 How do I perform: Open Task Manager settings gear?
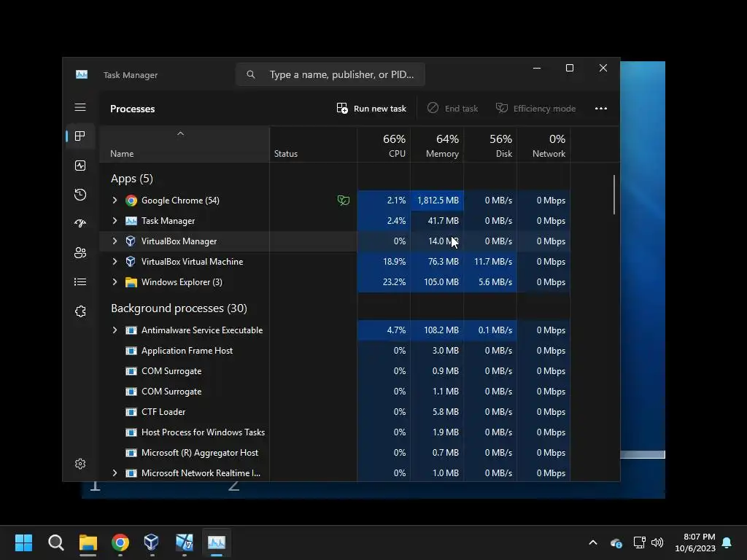80,464
